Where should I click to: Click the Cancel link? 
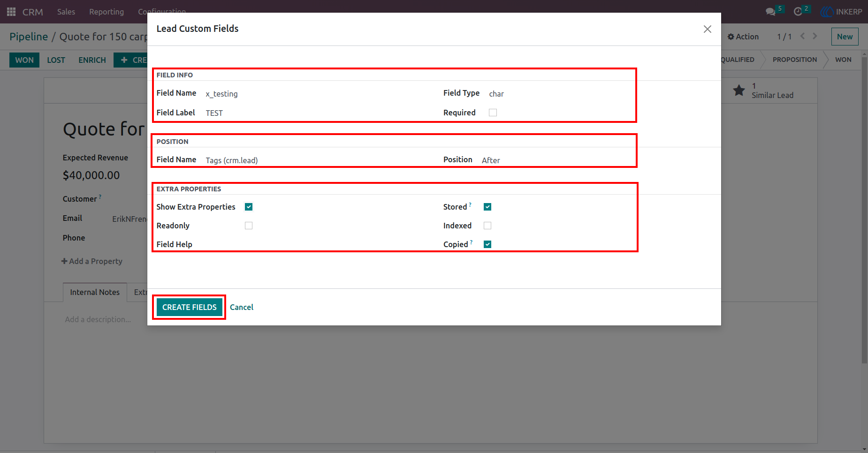tap(242, 307)
